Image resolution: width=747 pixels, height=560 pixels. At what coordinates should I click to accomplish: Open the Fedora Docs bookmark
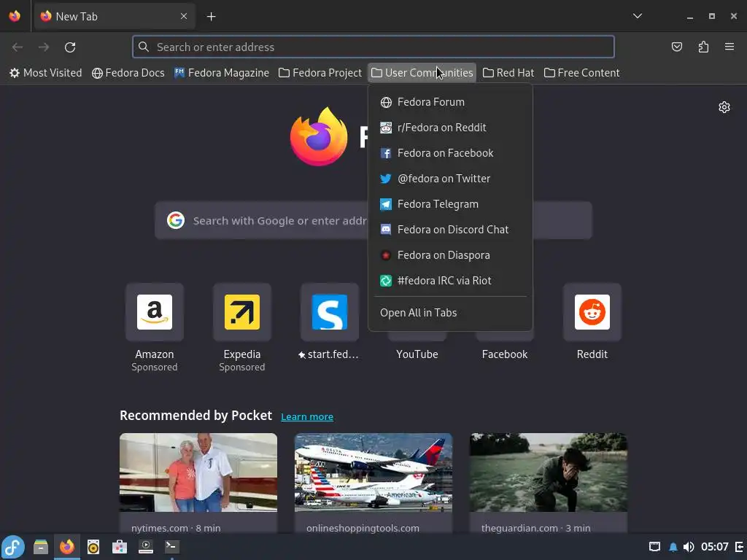[128, 73]
